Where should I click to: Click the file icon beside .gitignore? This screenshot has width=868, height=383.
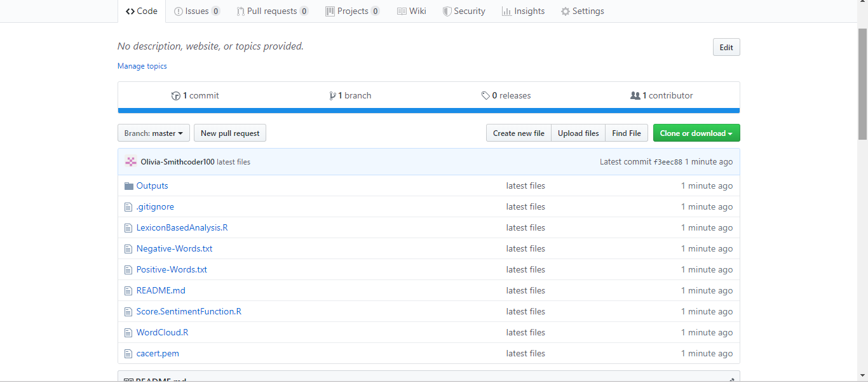coord(128,207)
